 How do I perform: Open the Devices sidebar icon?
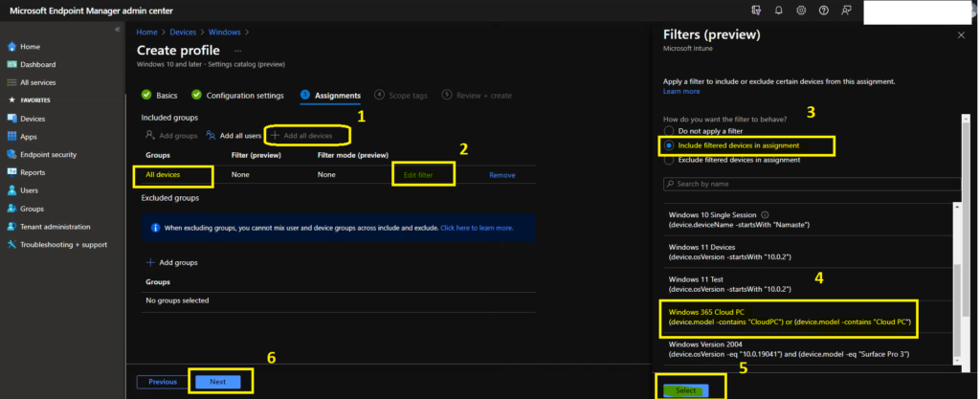pos(11,119)
